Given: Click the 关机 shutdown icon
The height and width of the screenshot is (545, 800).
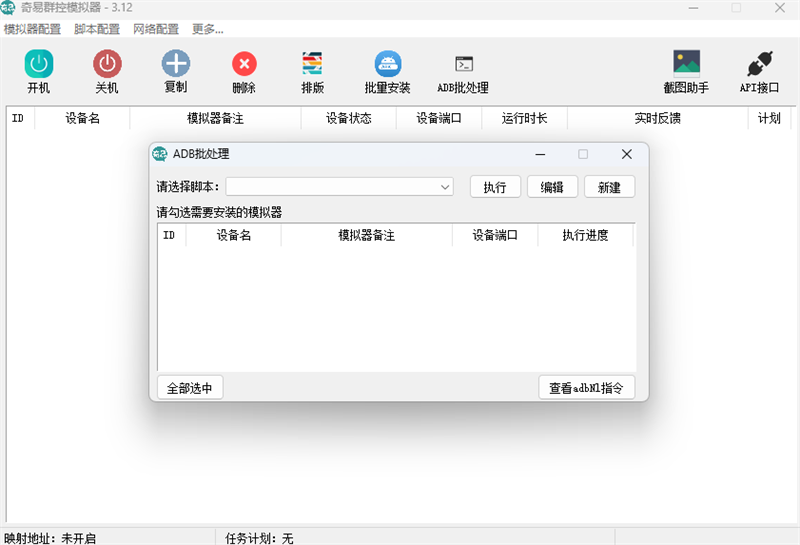Looking at the screenshot, I should (107, 64).
